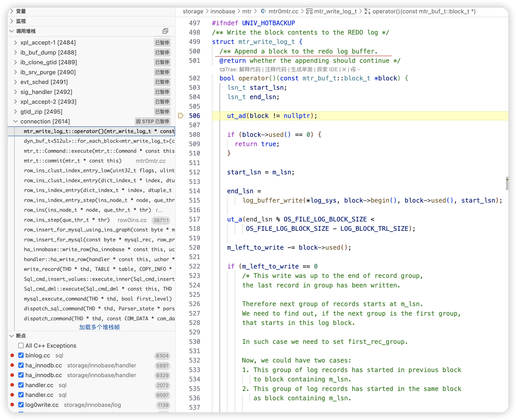Expand the 变量 section
Image resolution: width=516 pixels, height=420 pixels.
[x=12, y=11]
